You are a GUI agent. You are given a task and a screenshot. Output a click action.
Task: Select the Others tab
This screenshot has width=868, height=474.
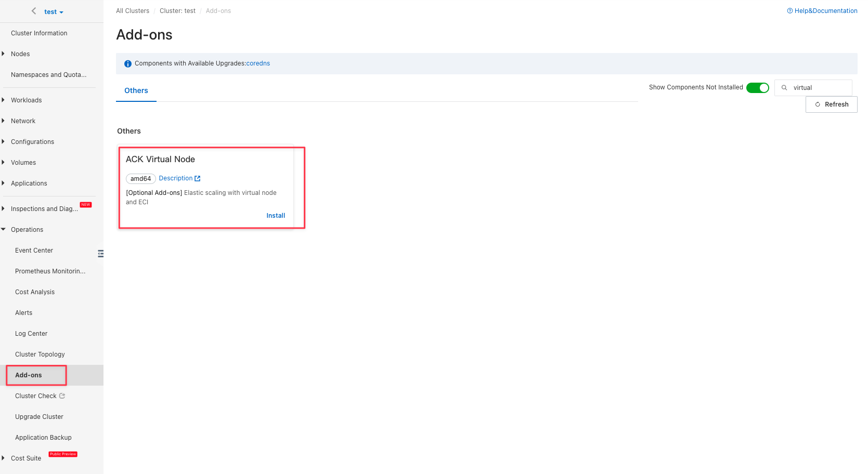coord(136,90)
